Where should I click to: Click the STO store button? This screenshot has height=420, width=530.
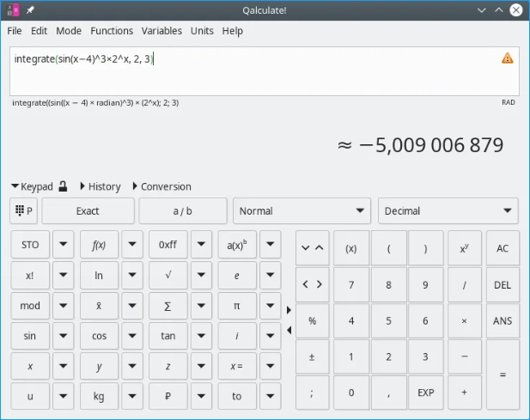pos(30,245)
